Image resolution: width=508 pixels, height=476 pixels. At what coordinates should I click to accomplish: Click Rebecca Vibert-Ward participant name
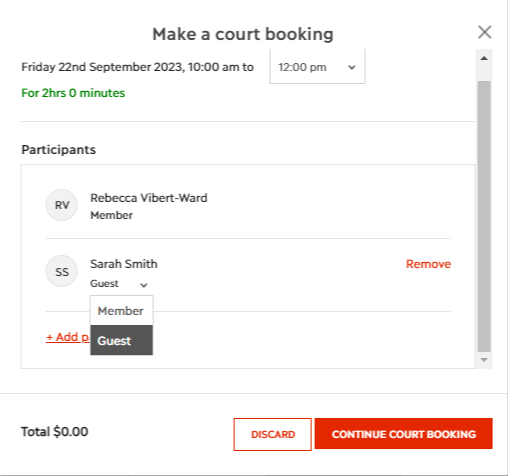pos(149,198)
